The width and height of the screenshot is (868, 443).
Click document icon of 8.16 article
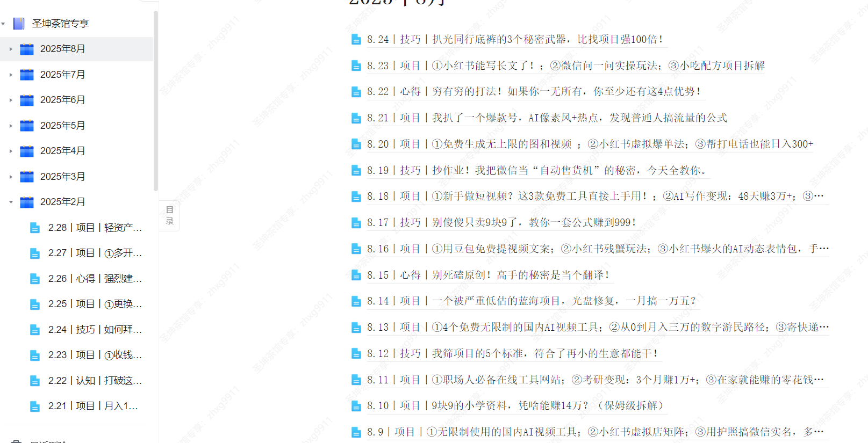pos(356,249)
